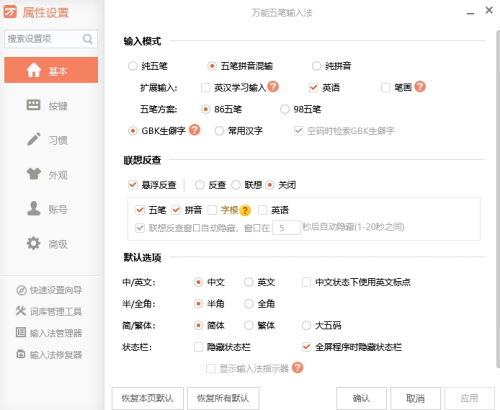Click the pencil icon in sidebar
This screenshot has height=410, width=500.
pos(34,139)
